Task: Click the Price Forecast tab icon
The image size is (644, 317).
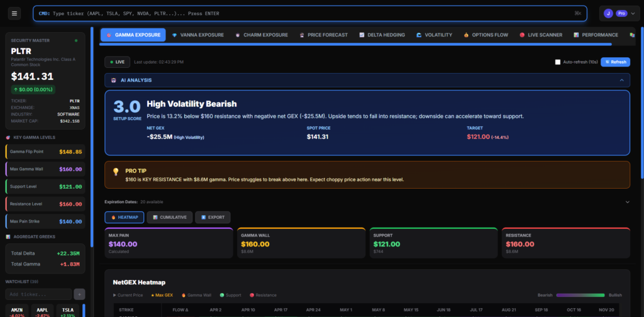Action: click(x=302, y=35)
